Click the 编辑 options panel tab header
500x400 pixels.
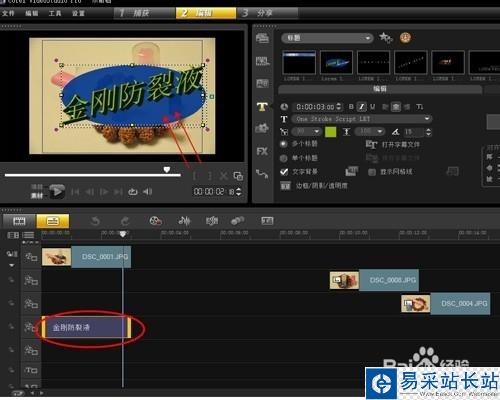380,89
